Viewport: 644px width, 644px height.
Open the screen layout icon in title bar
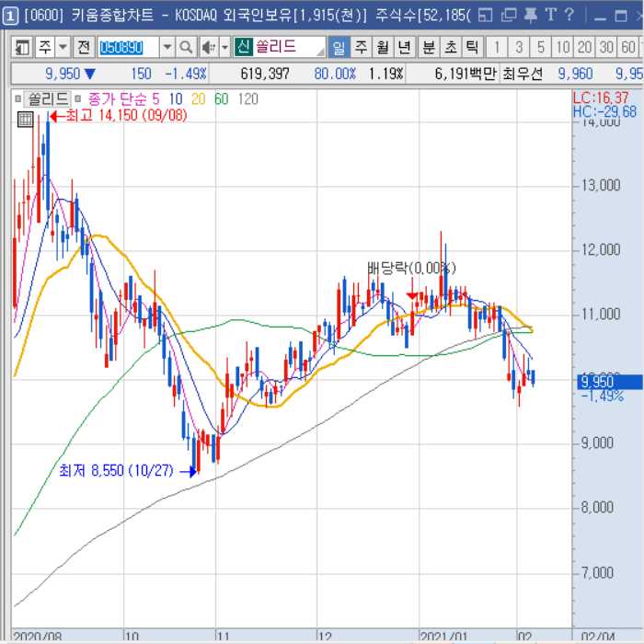pyautogui.click(x=485, y=16)
